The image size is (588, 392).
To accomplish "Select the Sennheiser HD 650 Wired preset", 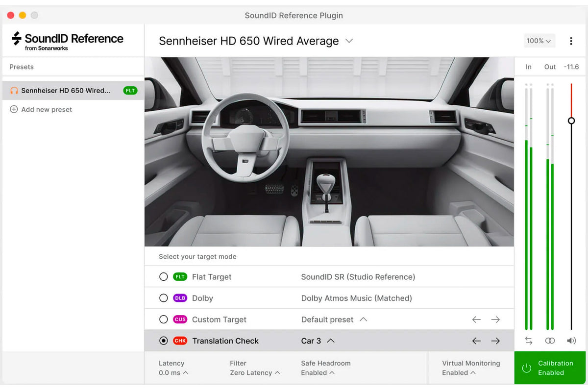I will click(73, 91).
